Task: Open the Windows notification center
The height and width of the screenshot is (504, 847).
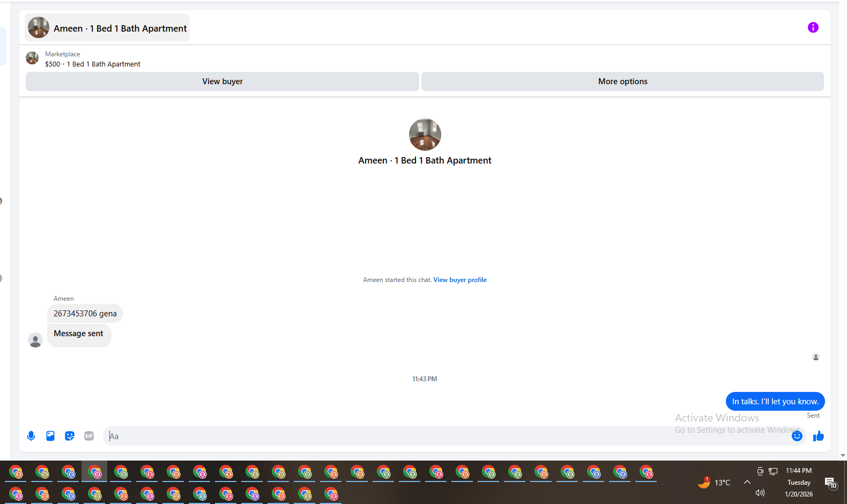Action: click(830, 483)
